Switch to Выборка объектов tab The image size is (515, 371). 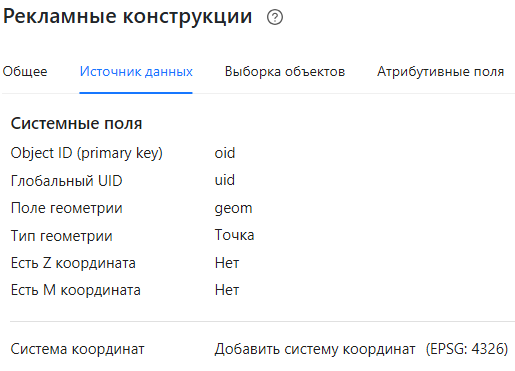285,72
